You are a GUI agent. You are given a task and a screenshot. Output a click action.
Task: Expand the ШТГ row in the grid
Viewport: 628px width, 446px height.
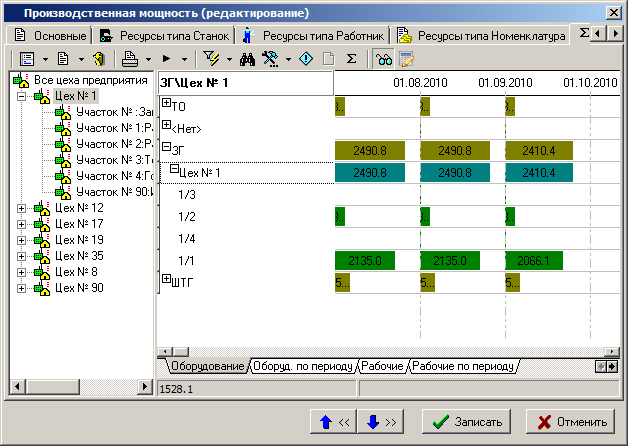point(167,279)
